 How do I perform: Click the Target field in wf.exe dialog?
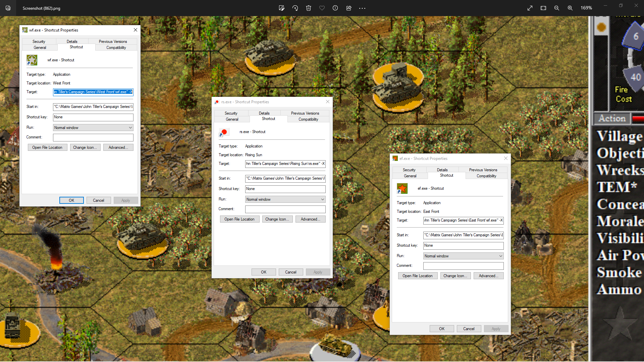[x=93, y=92]
